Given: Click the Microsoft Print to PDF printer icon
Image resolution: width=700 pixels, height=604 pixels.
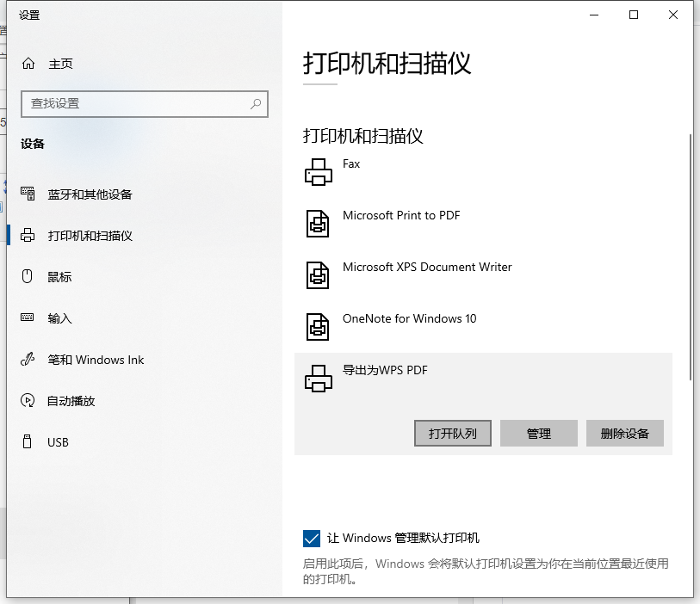Looking at the screenshot, I should [319, 224].
